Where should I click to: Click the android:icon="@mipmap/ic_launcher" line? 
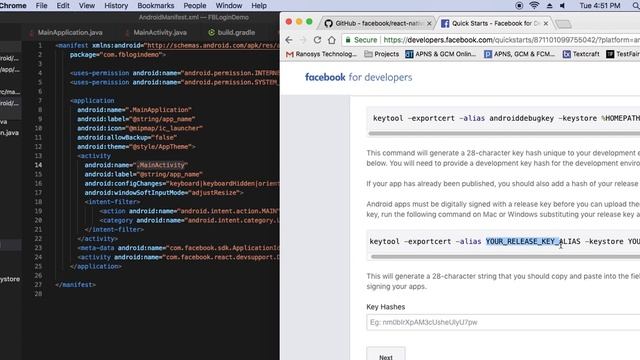[140, 128]
